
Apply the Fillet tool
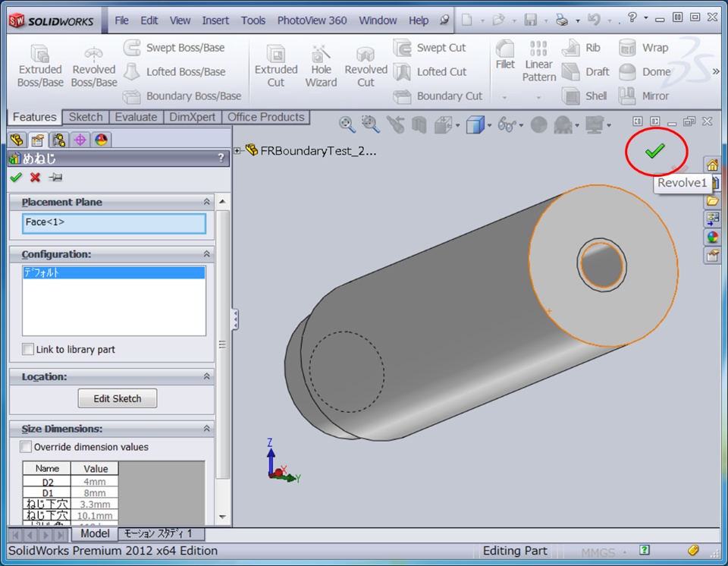tap(505, 55)
